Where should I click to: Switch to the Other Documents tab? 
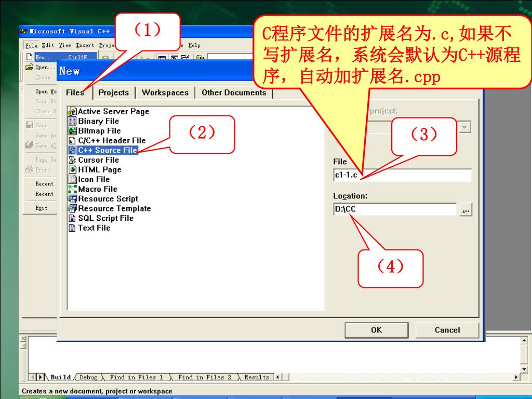point(234,92)
